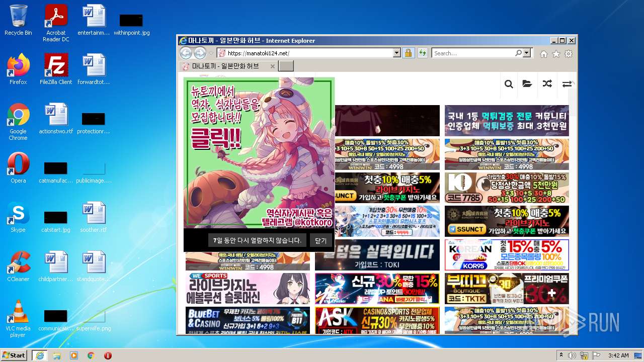
Task: Click the 닫기 popup button
Action: click(320, 240)
